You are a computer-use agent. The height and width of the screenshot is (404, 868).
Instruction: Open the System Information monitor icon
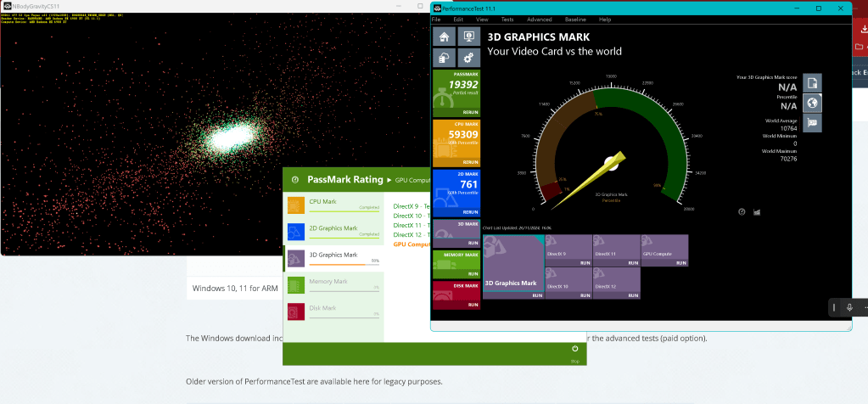pyautogui.click(x=469, y=36)
